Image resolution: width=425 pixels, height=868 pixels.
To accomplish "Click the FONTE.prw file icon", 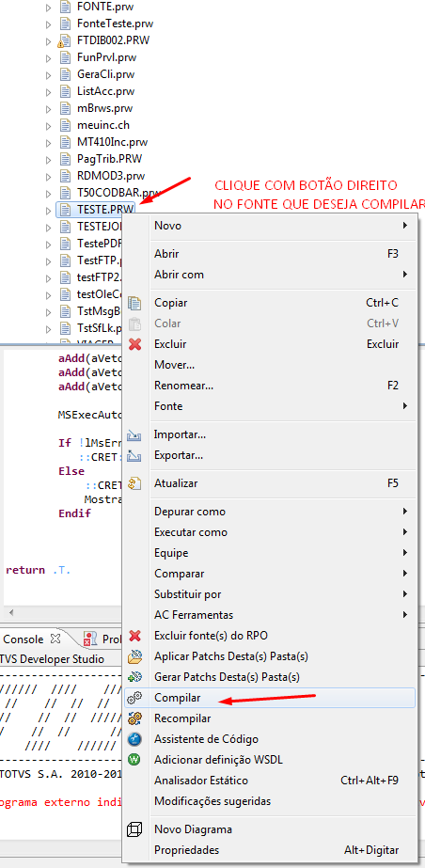I will (65, 8).
